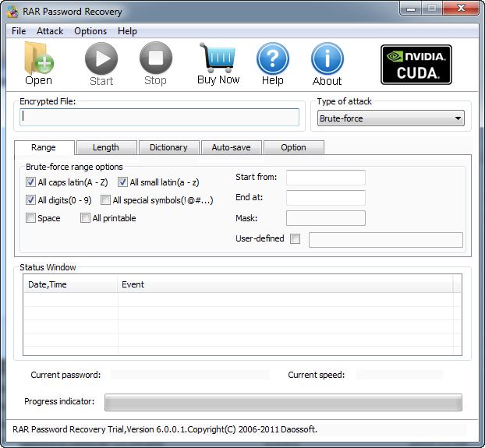
Task: Click the Open folder icon
Action: 38,59
